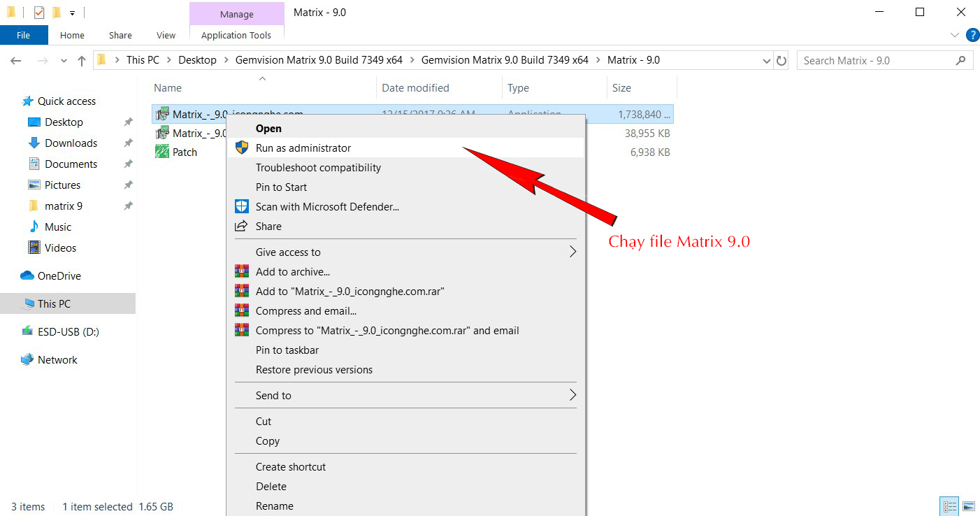The image size is (980, 516).
Task: Choose Copy from the context menu
Action: 405,441
